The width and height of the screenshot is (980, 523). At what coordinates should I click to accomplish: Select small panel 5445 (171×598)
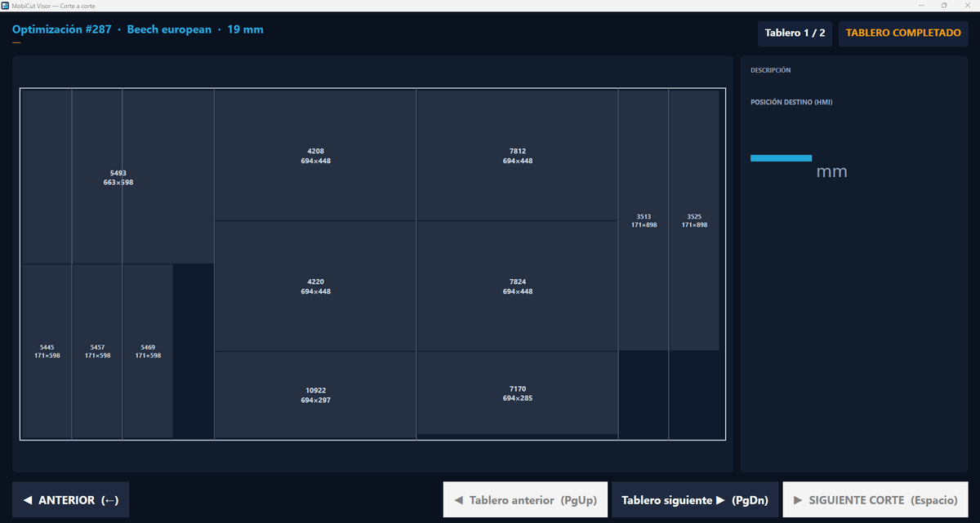click(47, 351)
